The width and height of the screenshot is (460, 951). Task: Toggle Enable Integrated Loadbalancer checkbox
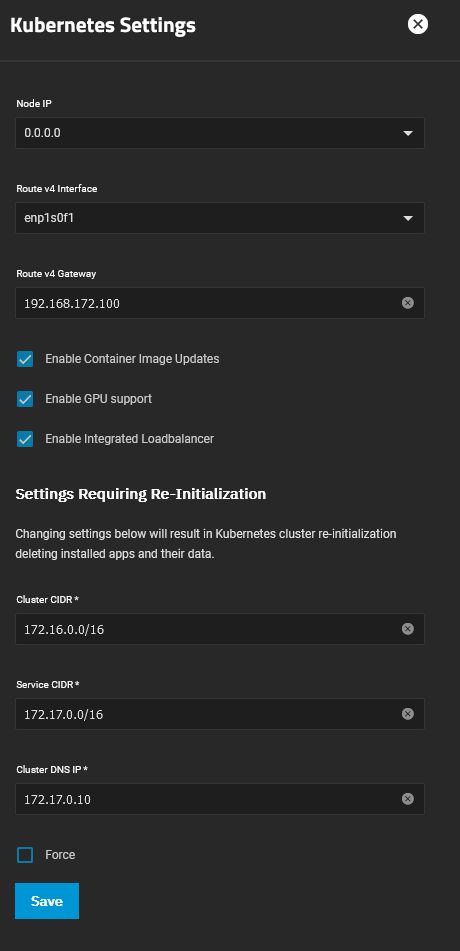[25, 439]
